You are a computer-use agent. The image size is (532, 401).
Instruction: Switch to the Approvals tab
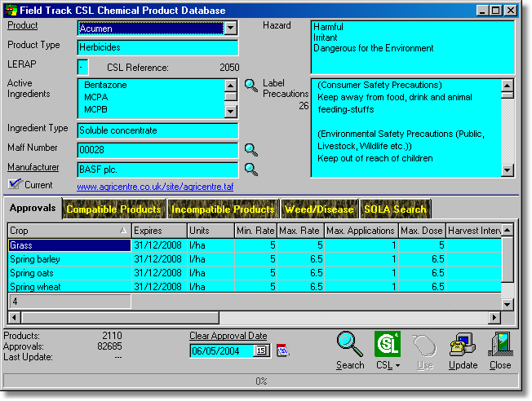click(33, 208)
